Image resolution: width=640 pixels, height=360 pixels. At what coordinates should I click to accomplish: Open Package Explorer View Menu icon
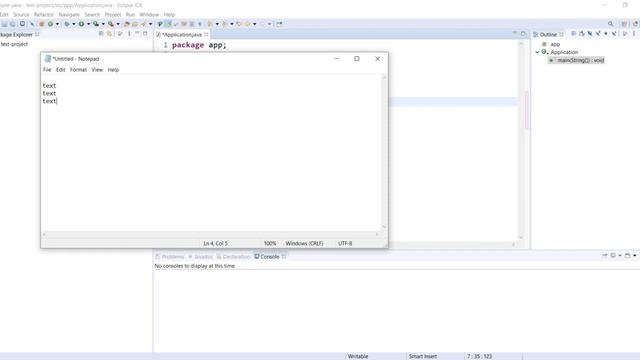click(x=129, y=34)
